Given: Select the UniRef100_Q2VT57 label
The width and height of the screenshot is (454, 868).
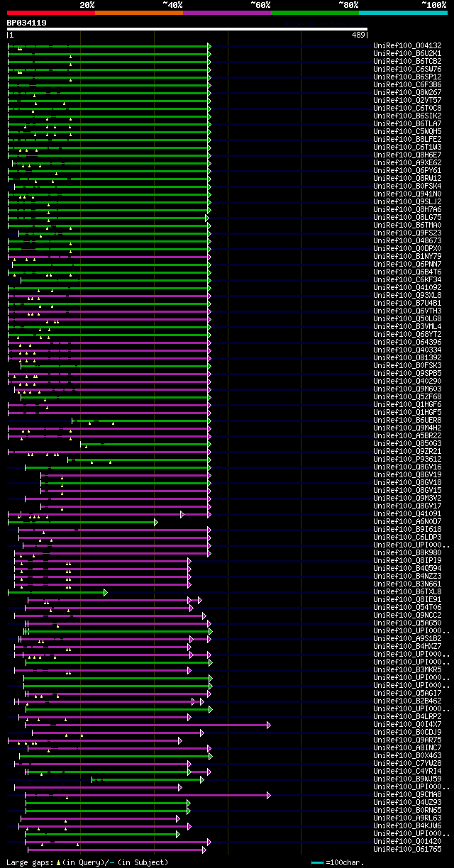Looking at the screenshot, I should click(x=407, y=101).
